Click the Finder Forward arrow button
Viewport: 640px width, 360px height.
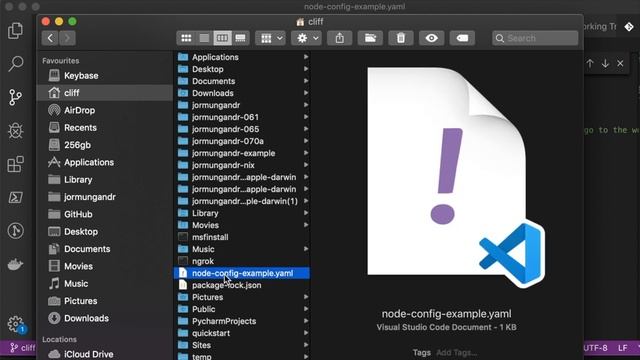[x=67, y=38]
